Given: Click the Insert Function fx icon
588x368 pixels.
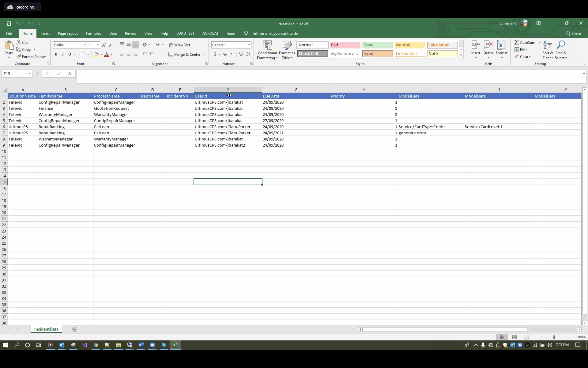Looking at the screenshot, I should pyautogui.click(x=70, y=73).
